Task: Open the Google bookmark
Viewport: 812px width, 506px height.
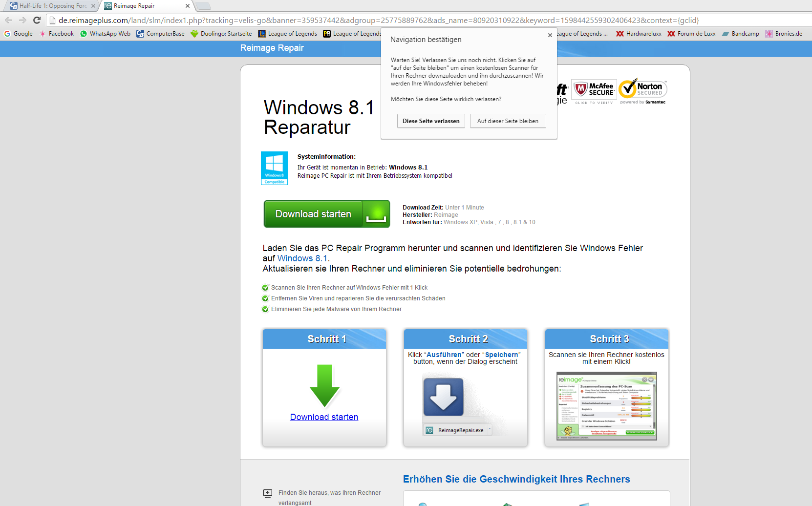Action: (18, 34)
